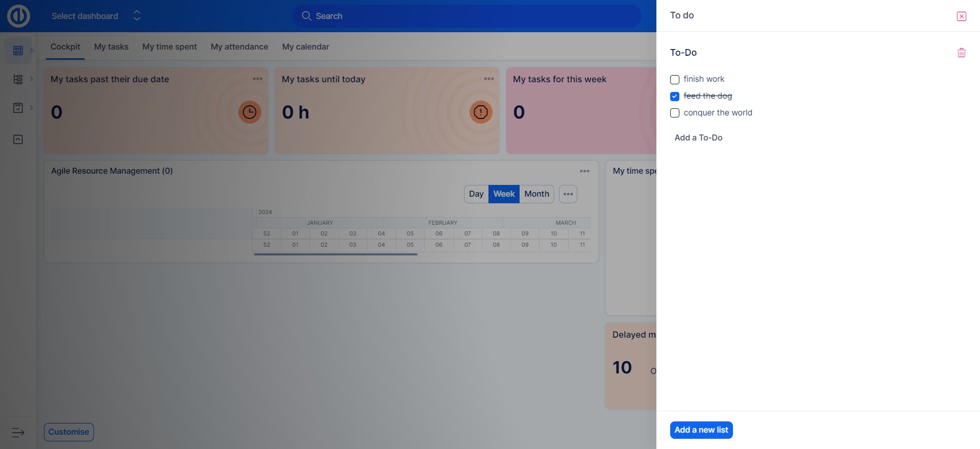Open the project tree icon in the sidebar
980x449 pixels.
18,79
